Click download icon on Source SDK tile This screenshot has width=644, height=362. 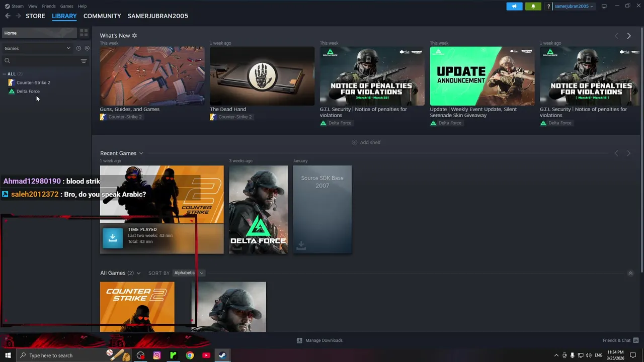(x=301, y=245)
